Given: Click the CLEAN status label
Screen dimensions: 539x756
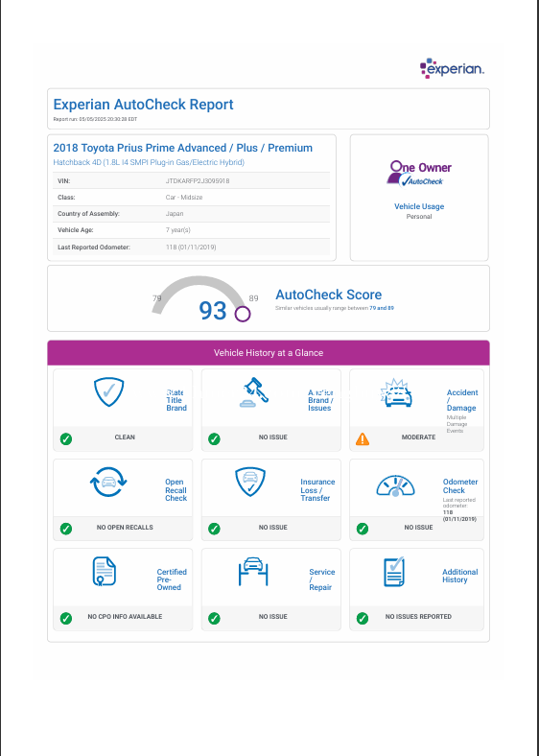Looking at the screenshot, I should [x=125, y=437].
